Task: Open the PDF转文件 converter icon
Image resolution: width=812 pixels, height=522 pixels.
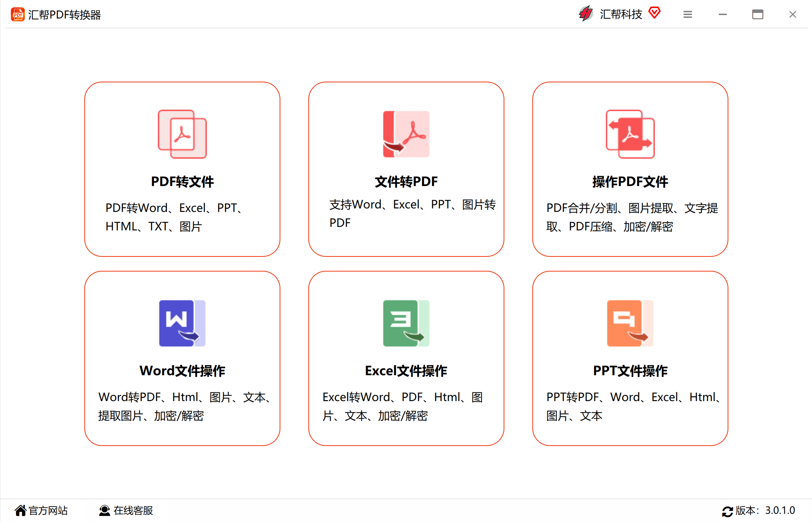Action: tap(182, 134)
